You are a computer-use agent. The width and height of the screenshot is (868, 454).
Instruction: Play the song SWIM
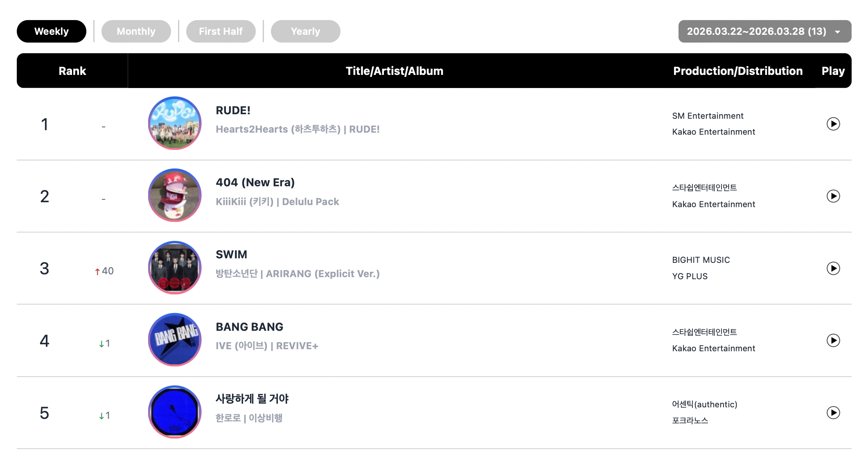[833, 268]
